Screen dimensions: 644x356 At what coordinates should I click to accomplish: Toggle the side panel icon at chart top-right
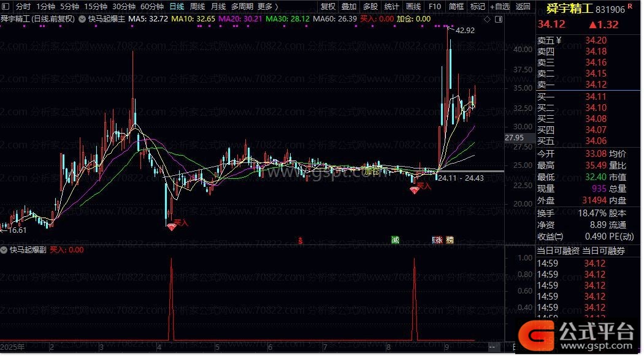(499, 19)
